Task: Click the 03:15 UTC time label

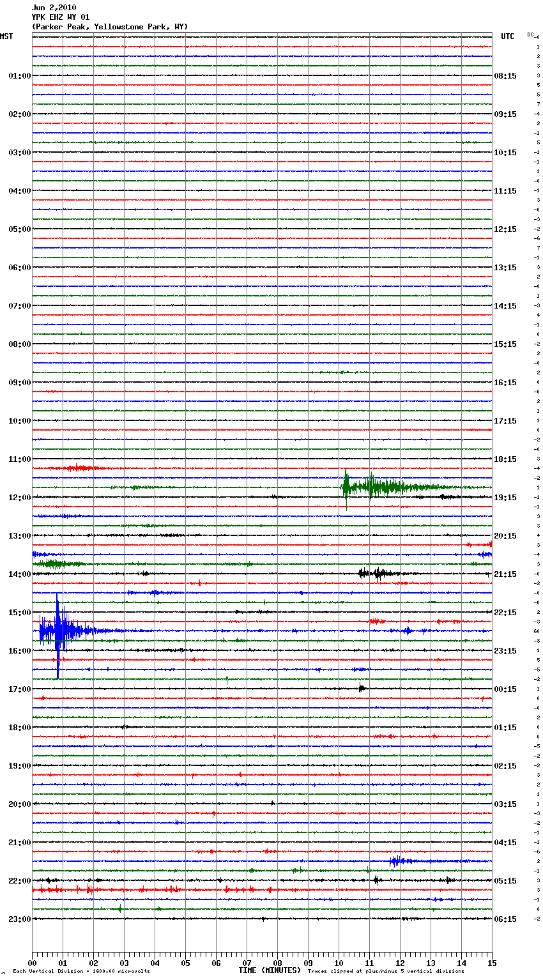Action: 505,804
